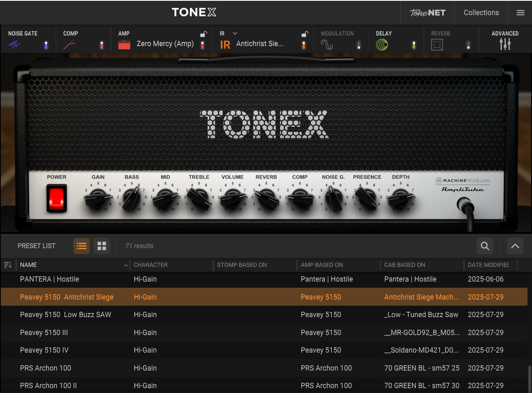Click the red Amp head icon
Image resolution: width=532 pixels, height=393 pixels.
pyautogui.click(x=124, y=44)
